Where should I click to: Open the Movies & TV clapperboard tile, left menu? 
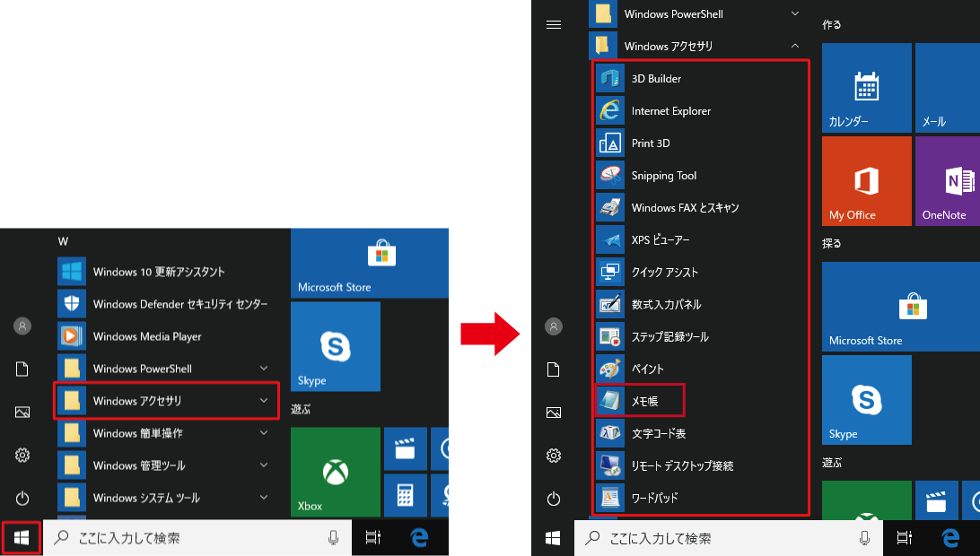pyautogui.click(x=405, y=448)
